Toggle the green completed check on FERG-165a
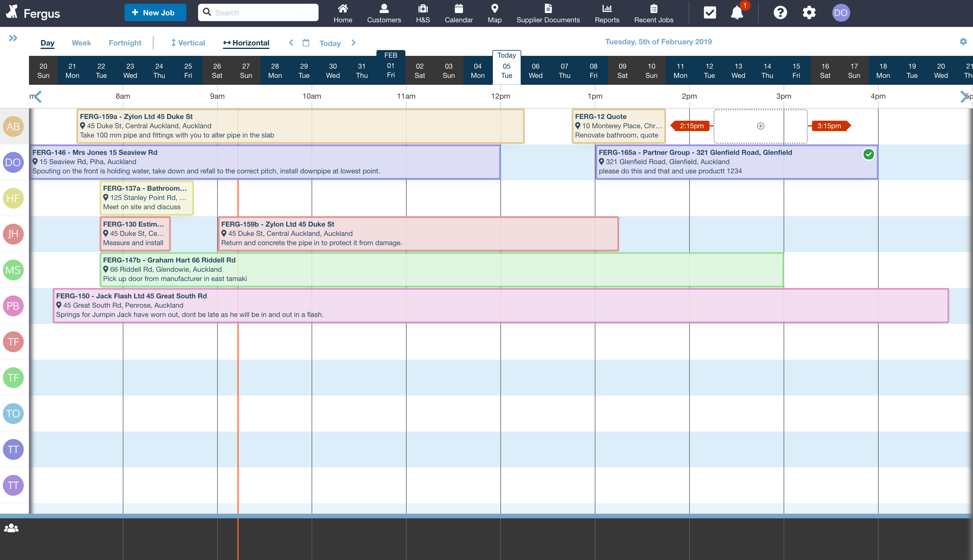The width and height of the screenshot is (973, 560). [868, 154]
